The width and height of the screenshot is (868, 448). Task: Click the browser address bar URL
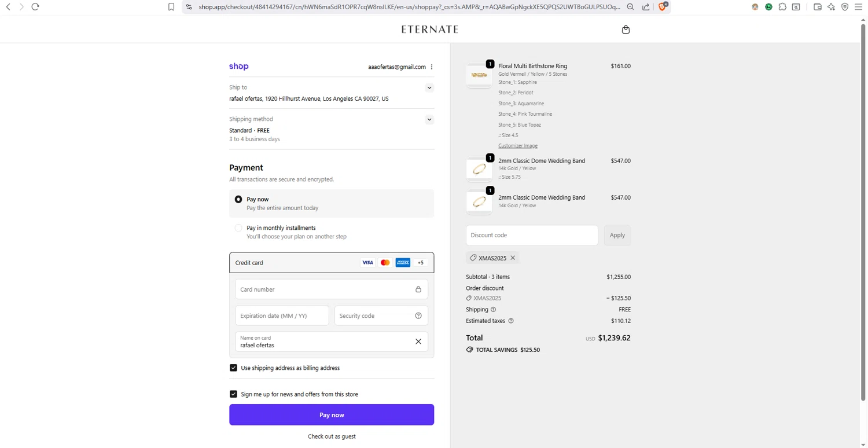pyautogui.click(x=409, y=7)
